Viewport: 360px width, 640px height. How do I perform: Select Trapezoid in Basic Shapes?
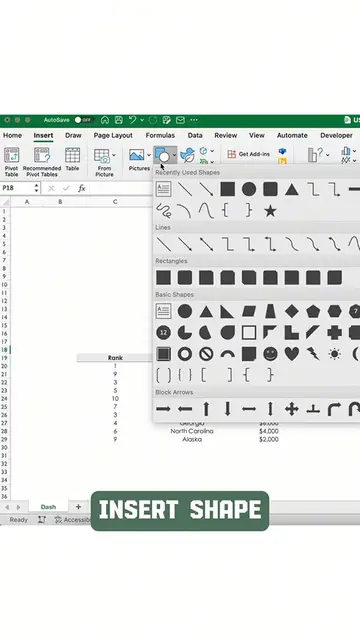[x=270, y=311]
